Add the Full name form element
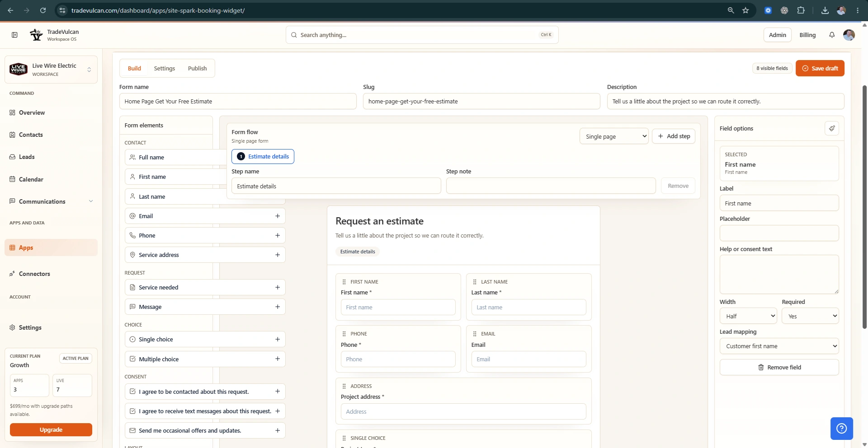This screenshot has height=448, width=868. [x=176, y=157]
